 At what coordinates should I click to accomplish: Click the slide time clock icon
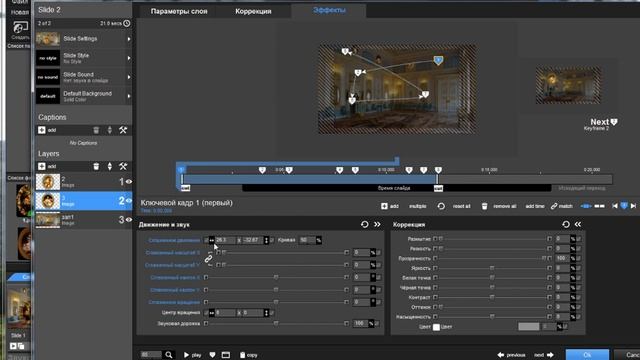[127, 24]
